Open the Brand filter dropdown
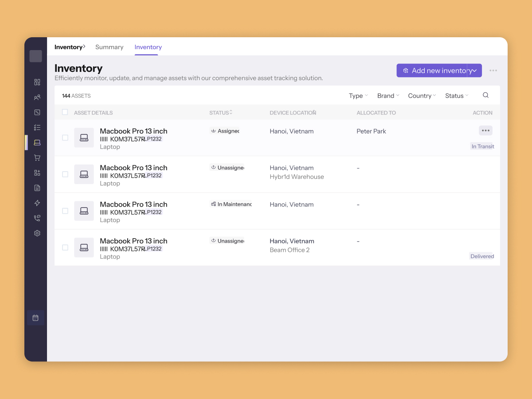 tap(388, 96)
